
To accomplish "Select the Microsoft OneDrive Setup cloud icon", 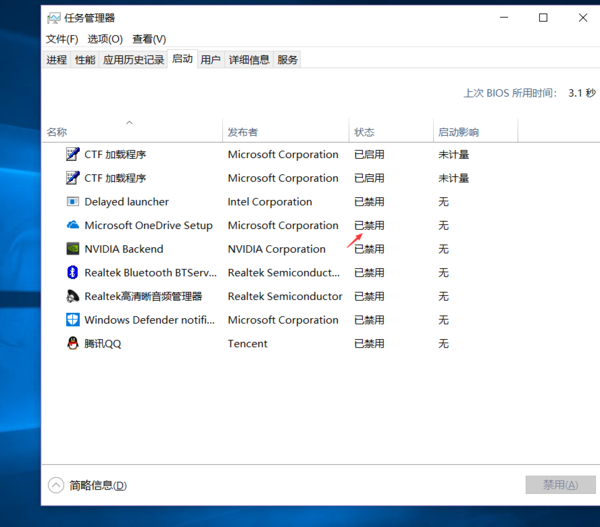I will click(72, 225).
